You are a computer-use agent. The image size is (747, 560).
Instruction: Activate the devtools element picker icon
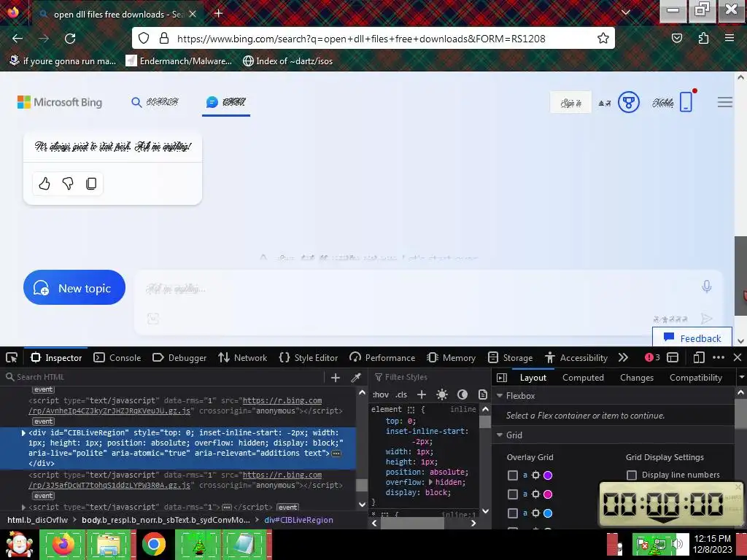12,357
